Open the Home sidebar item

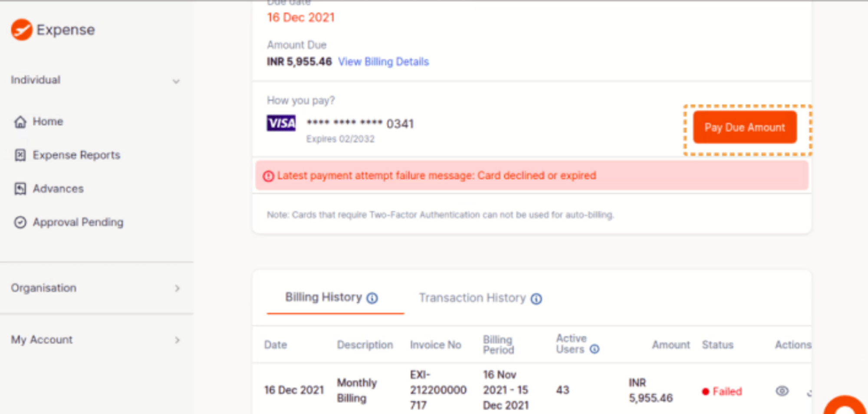(38, 122)
